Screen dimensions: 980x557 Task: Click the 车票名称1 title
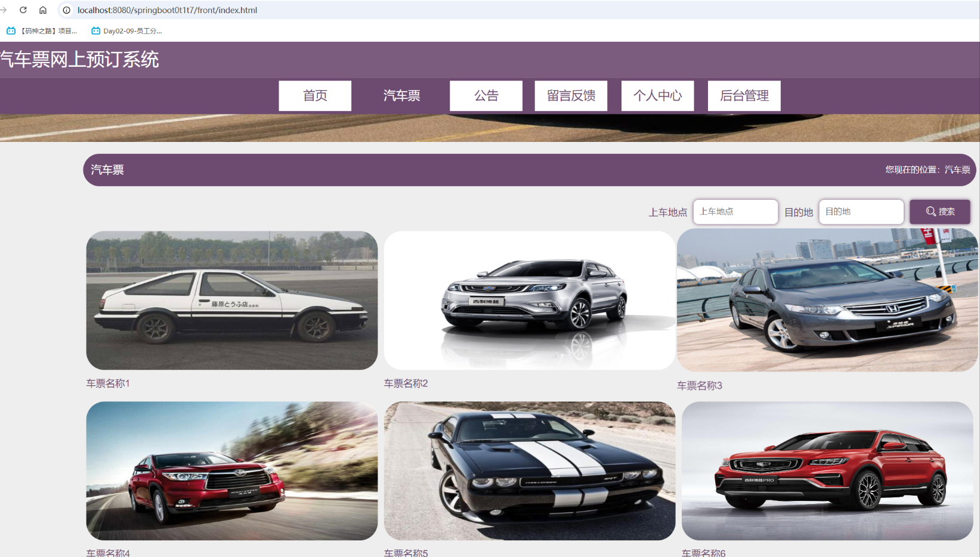108,383
